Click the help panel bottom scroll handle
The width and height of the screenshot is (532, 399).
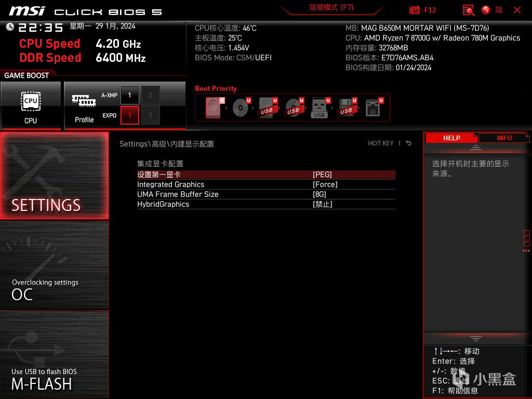(476, 339)
